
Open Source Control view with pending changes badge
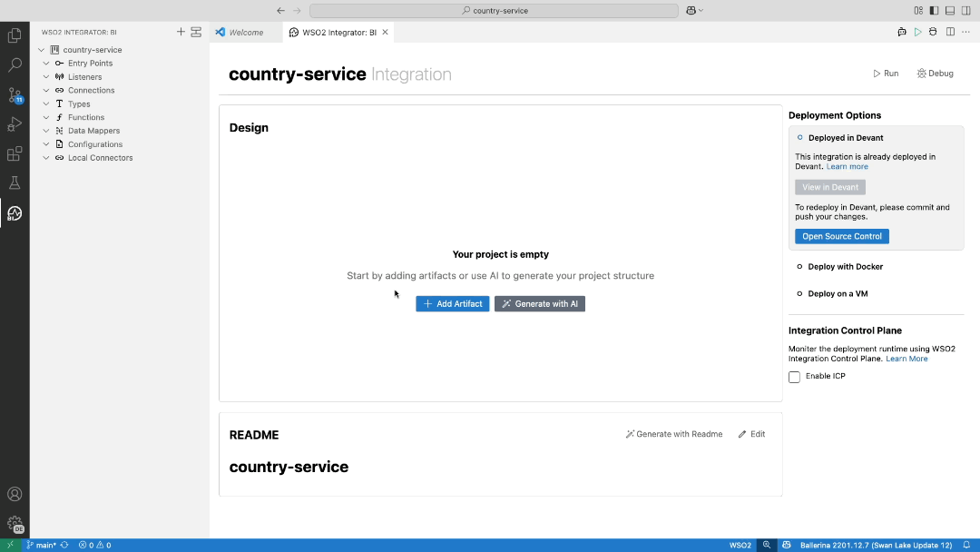tap(15, 94)
